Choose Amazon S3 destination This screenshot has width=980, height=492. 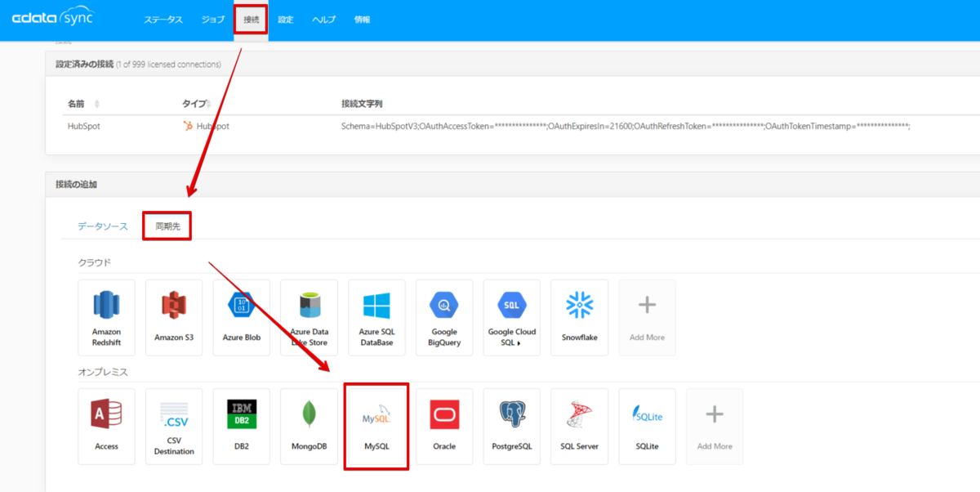click(174, 317)
